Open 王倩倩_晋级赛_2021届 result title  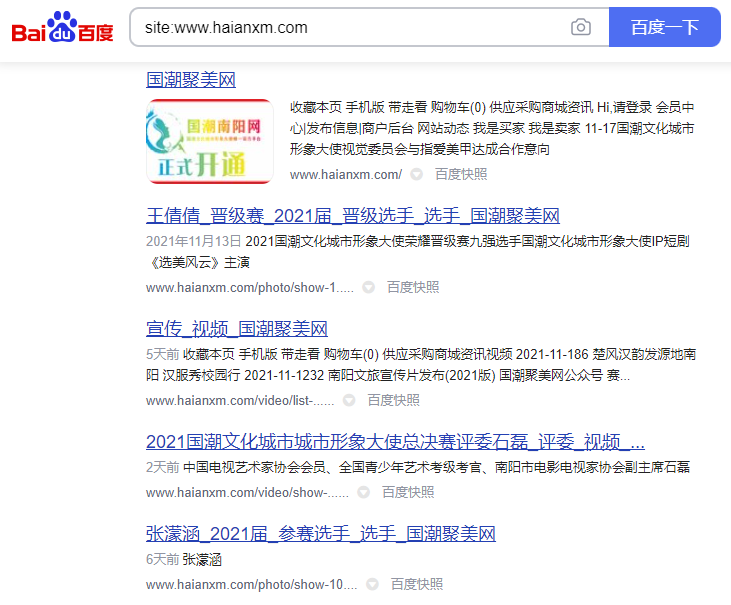352,216
